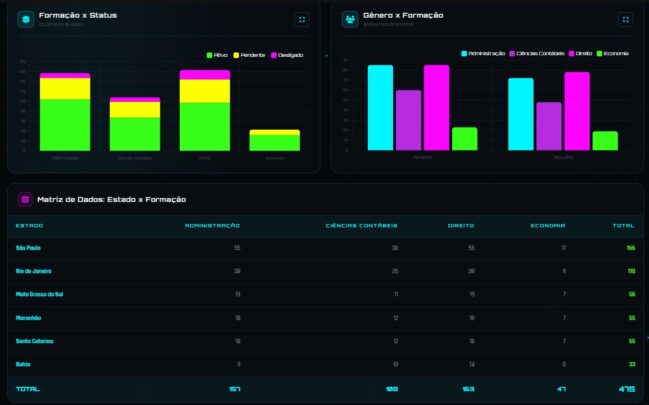Expand the Gênero x Formação chart to fullscreen
Image resolution: width=649 pixels, height=405 pixels.
point(626,19)
